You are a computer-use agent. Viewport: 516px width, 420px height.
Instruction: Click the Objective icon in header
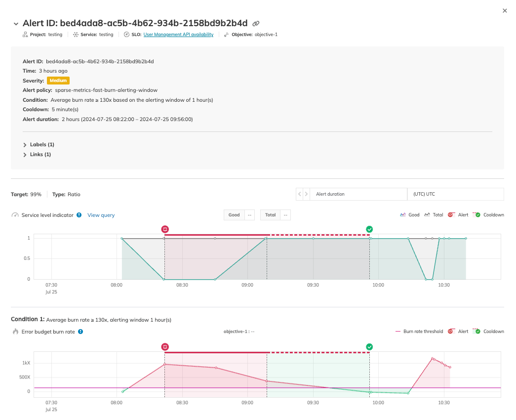pos(227,35)
